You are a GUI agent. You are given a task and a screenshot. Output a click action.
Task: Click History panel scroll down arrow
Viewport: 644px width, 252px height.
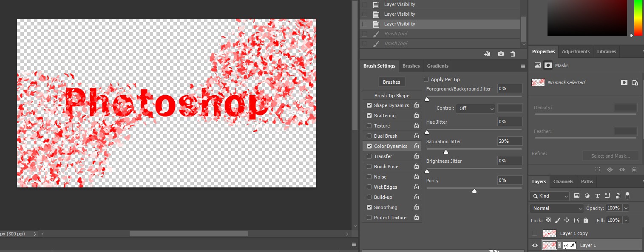click(524, 44)
